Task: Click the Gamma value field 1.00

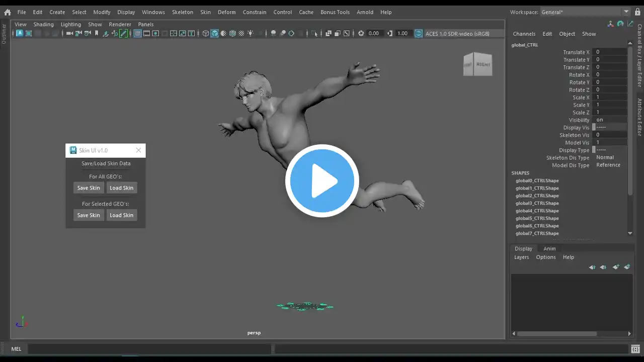Action: tap(403, 34)
